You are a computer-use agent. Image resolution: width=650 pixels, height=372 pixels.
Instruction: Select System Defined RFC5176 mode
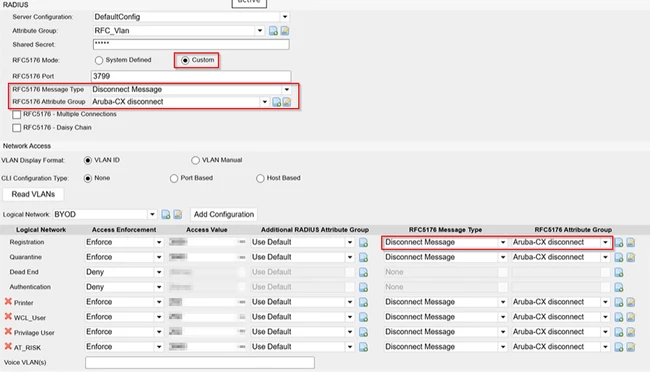pos(99,61)
